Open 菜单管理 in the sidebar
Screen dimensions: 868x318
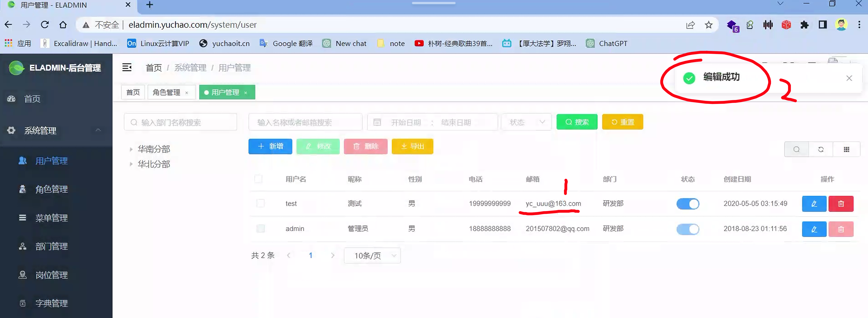click(52, 218)
